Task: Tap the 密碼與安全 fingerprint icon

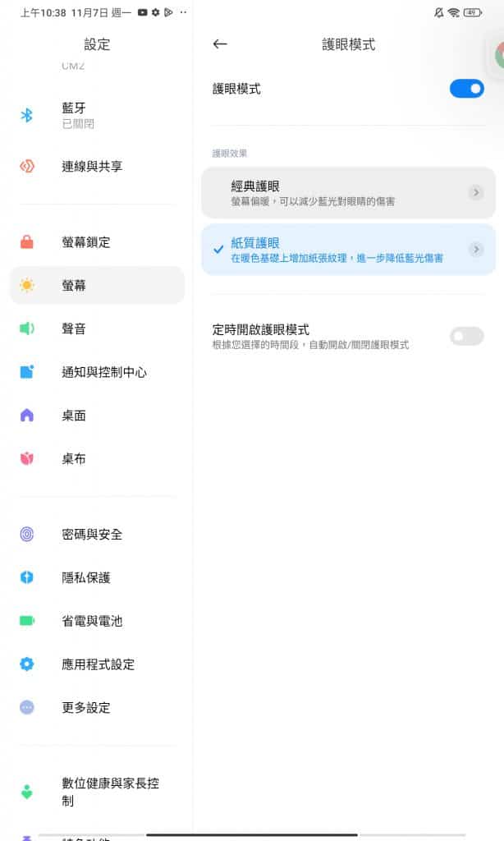Action: [26, 535]
